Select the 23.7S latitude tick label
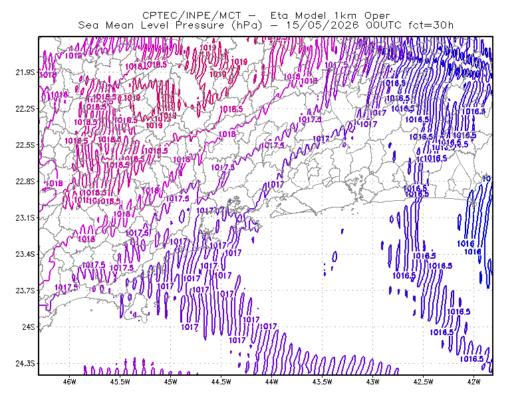This screenshot has height=411, width=532. [25, 291]
